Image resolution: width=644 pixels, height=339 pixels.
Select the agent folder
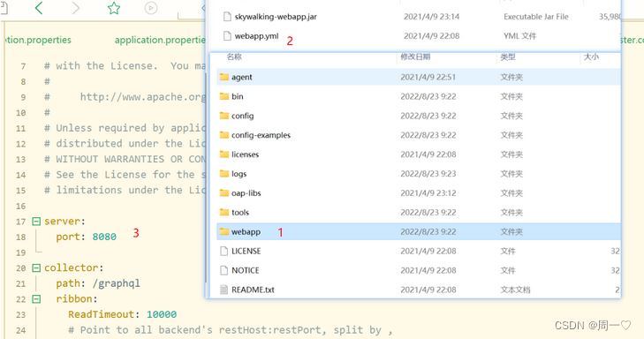coord(418,77)
